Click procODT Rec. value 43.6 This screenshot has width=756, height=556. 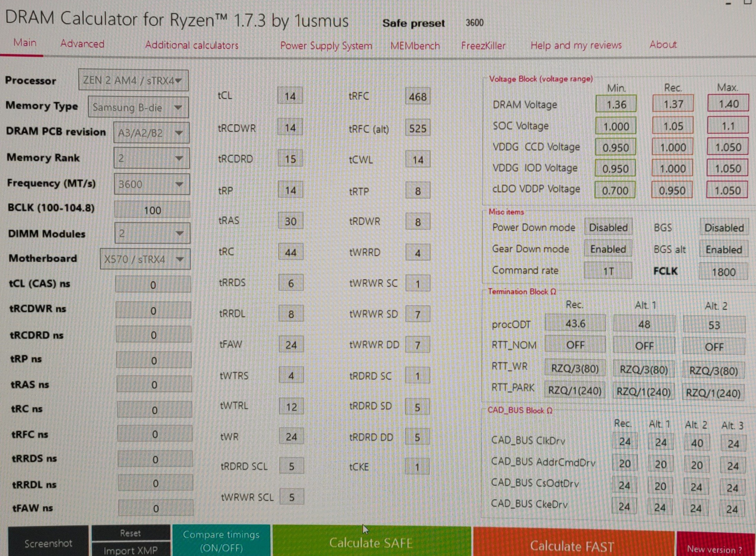click(x=575, y=323)
